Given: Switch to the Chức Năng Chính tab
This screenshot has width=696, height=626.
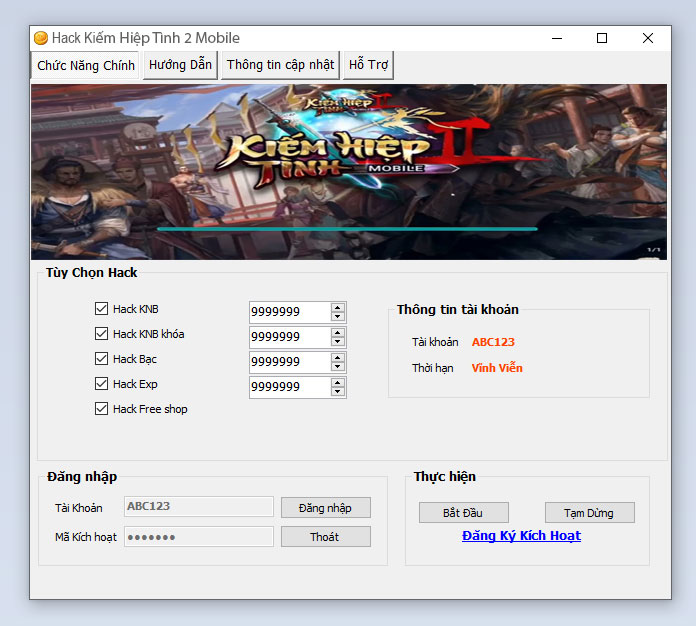Looking at the screenshot, I should click(x=85, y=66).
